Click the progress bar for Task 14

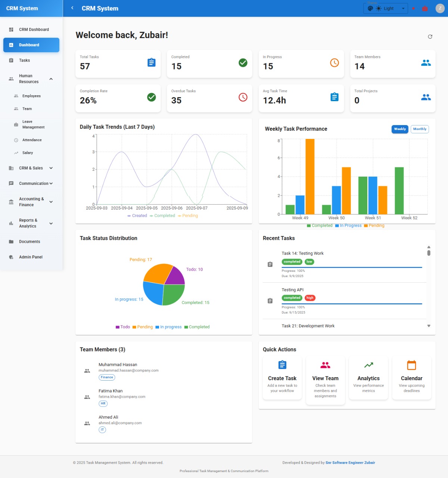pyautogui.click(x=351, y=267)
